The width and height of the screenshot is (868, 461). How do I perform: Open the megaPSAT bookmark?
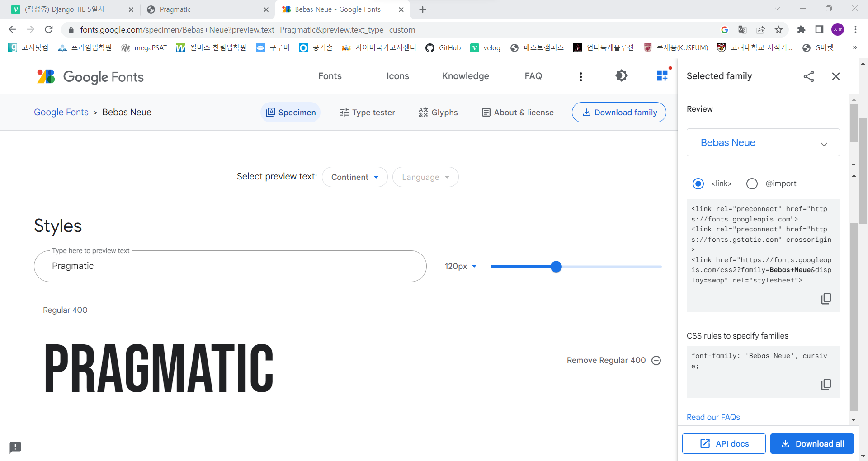click(x=144, y=48)
